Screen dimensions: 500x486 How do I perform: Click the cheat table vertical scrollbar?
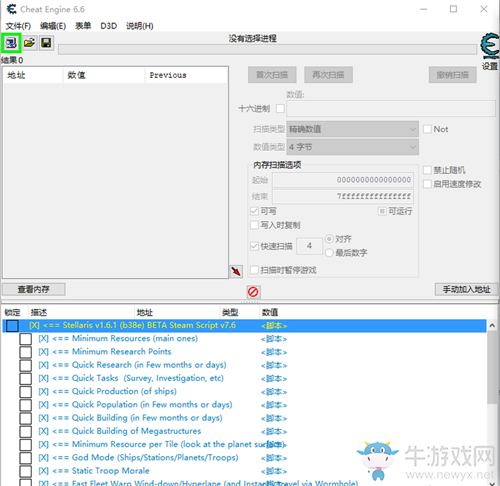point(492,368)
